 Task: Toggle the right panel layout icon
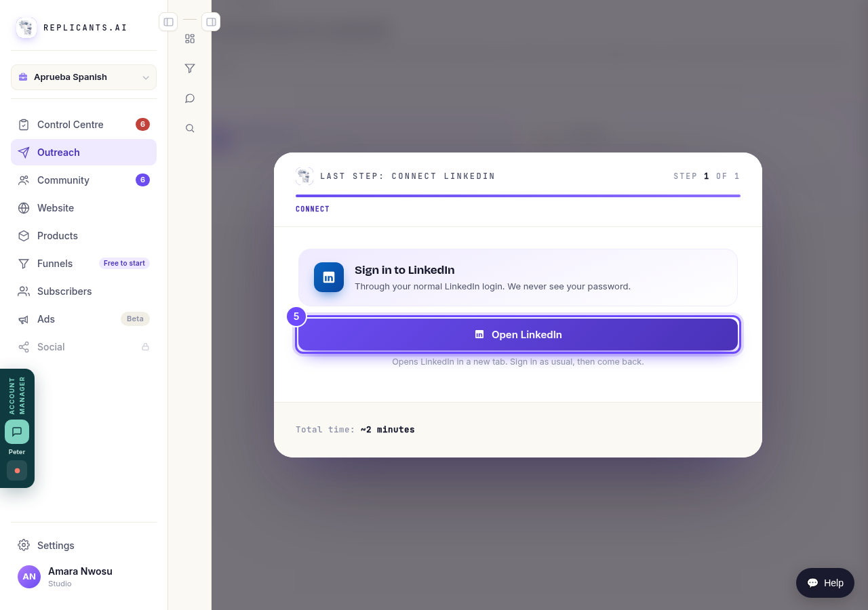tap(211, 22)
